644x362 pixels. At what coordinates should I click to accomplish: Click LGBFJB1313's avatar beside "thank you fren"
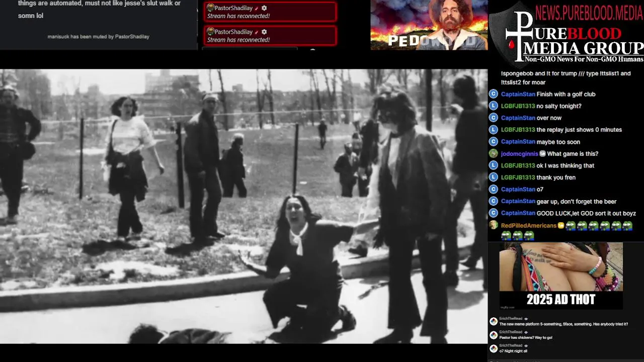494,177
